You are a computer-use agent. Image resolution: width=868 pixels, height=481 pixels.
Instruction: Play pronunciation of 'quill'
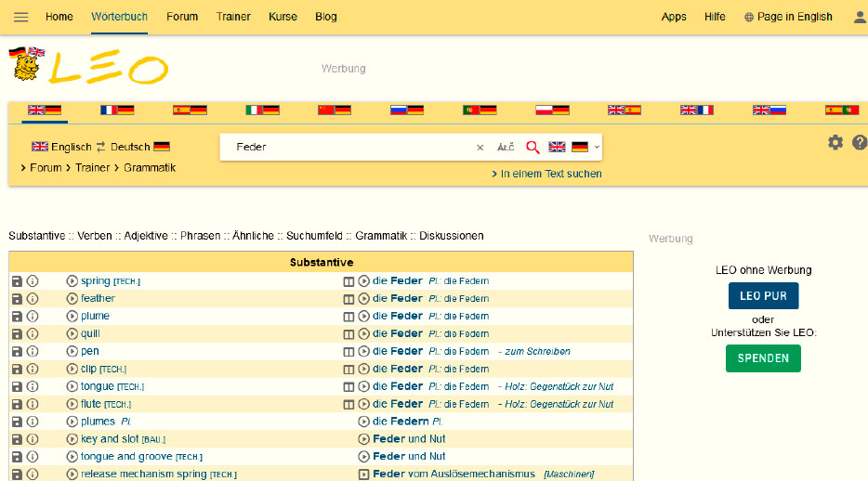(72, 334)
